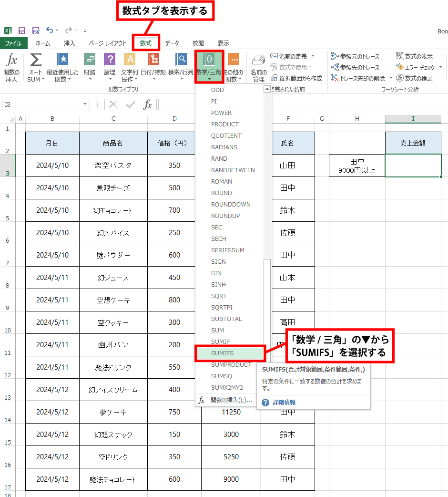
Task: Click トレース矢印の削除 command
Action: 358,78
